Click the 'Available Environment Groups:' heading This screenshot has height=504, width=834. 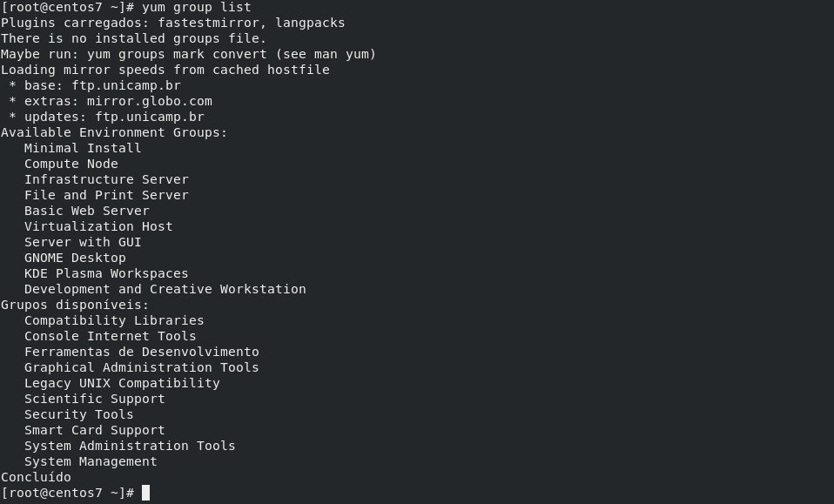pos(114,132)
